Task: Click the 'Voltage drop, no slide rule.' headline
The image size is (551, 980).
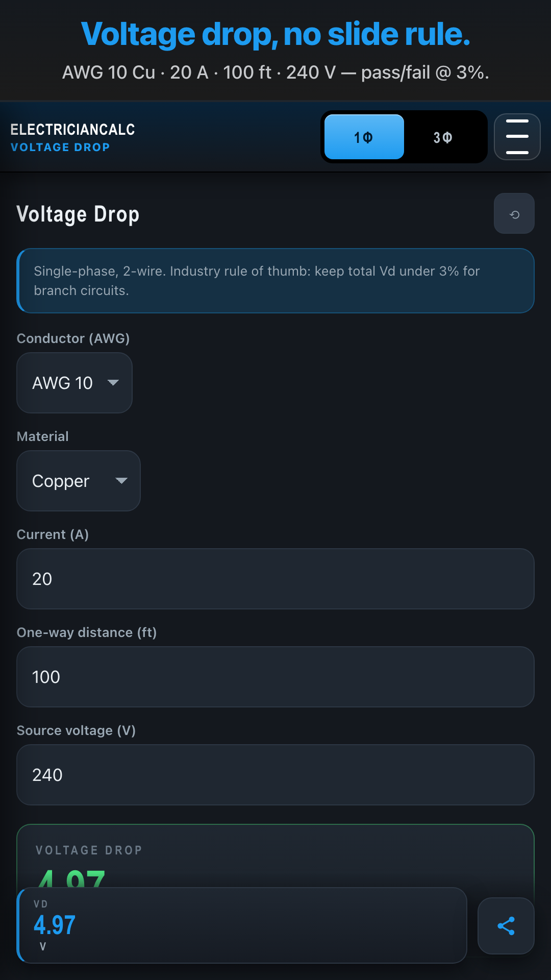Action: tap(275, 34)
